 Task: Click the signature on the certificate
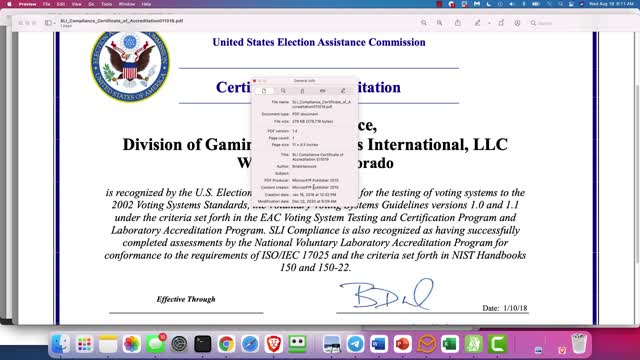[x=387, y=294]
